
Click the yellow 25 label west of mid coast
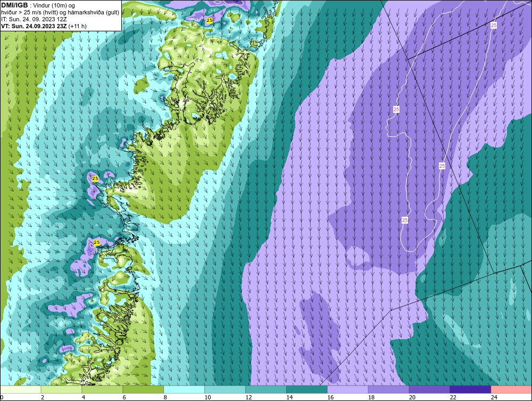coord(95,178)
